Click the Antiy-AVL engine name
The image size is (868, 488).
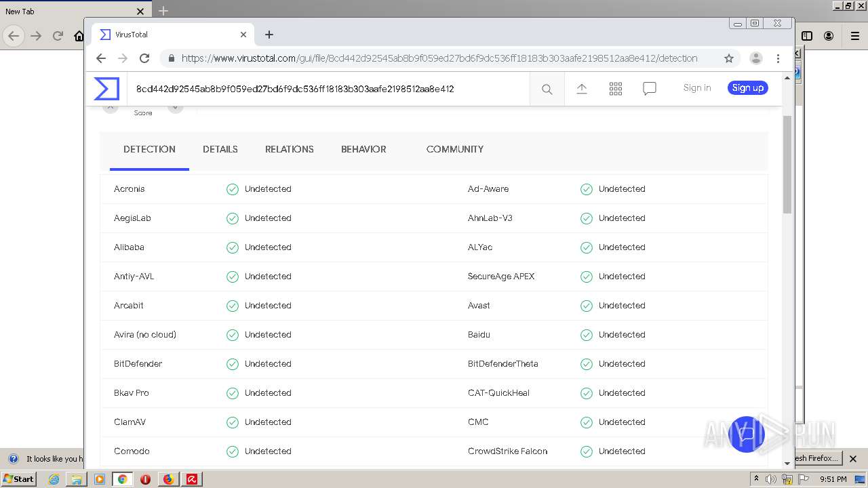(134, 277)
